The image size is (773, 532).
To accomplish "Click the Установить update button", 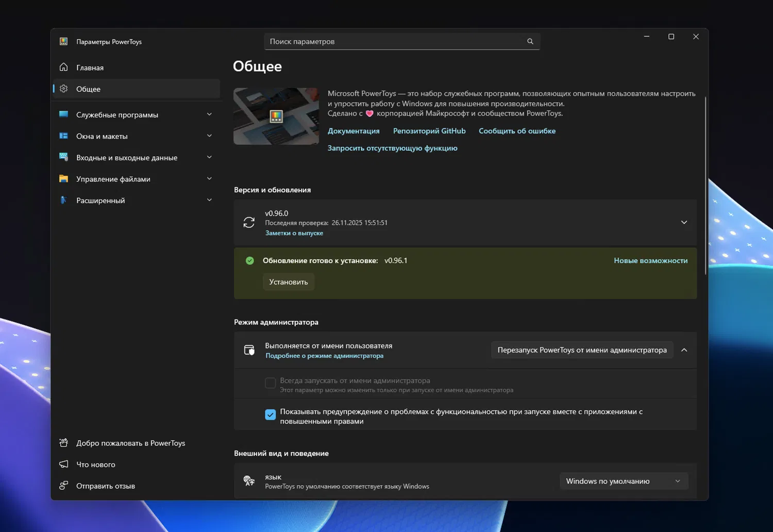I will (289, 282).
